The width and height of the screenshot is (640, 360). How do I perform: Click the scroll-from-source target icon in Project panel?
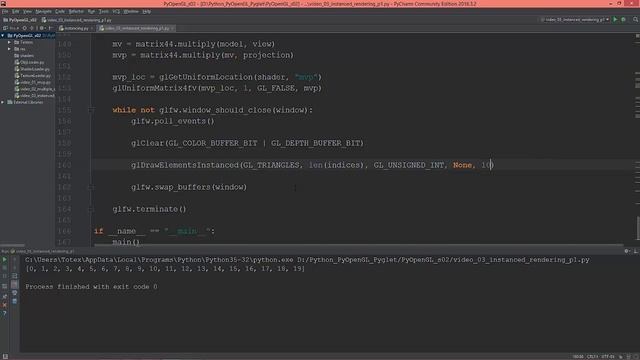pyautogui.click(x=25, y=28)
